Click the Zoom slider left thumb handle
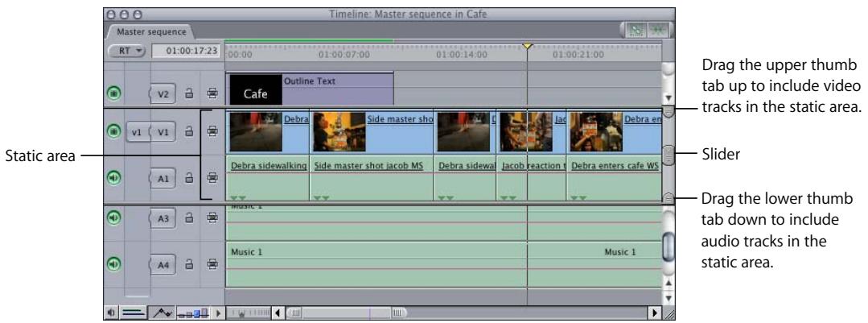The image size is (868, 323). [294, 314]
